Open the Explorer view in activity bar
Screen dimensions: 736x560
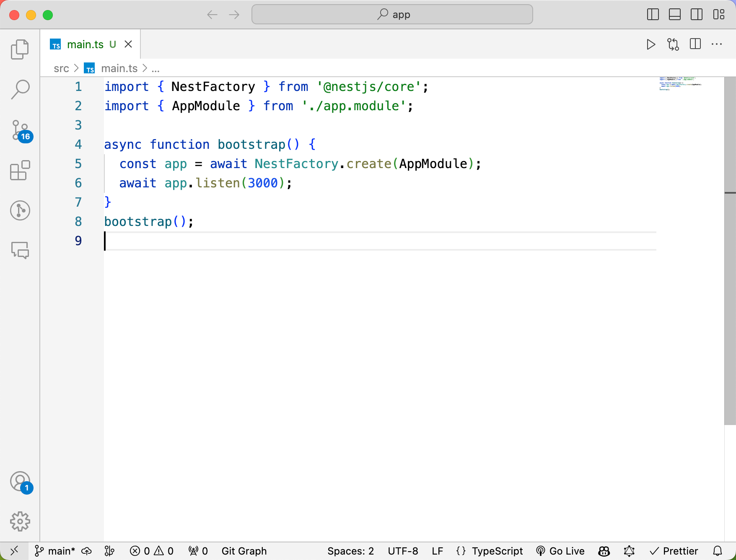[x=20, y=49]
